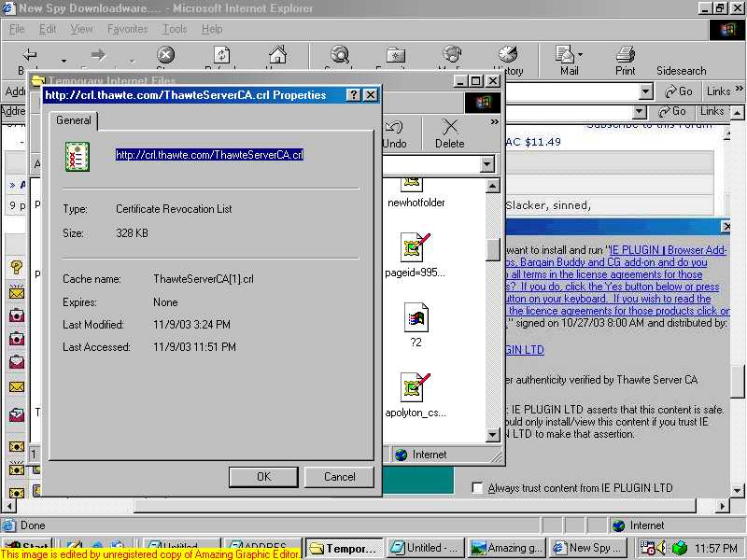The image size is (747, 560).
Task: Open the folder window address dropdown
Action: point(486,164)
